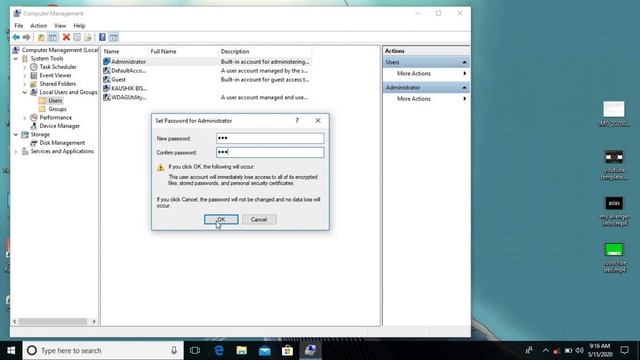This screenshot has width=640, height=360.
Task: Click the dialog's question mark help button
Action: point(297,120)
